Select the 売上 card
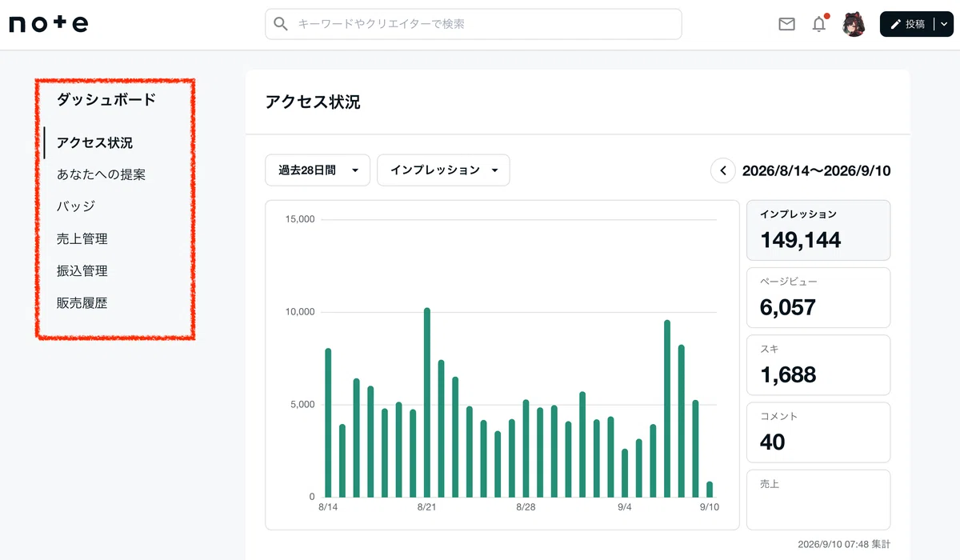Viewport: 960px width, 560px height. pos(818,500)
